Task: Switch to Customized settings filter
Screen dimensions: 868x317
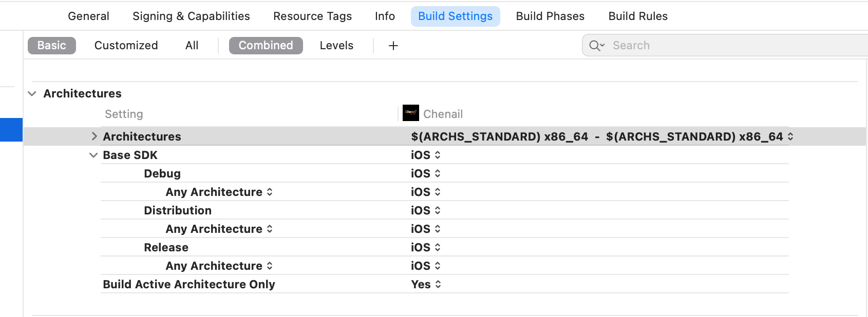Action: click(126, 45)
